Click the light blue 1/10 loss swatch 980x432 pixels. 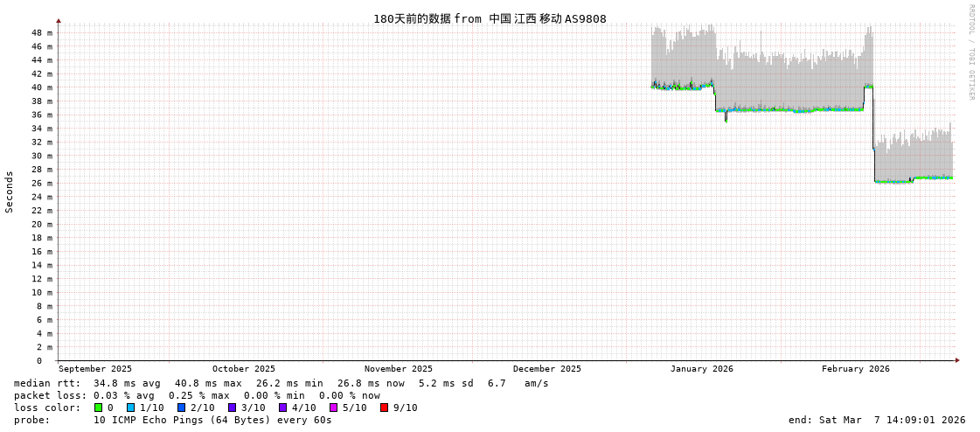[x=130, y=408]
